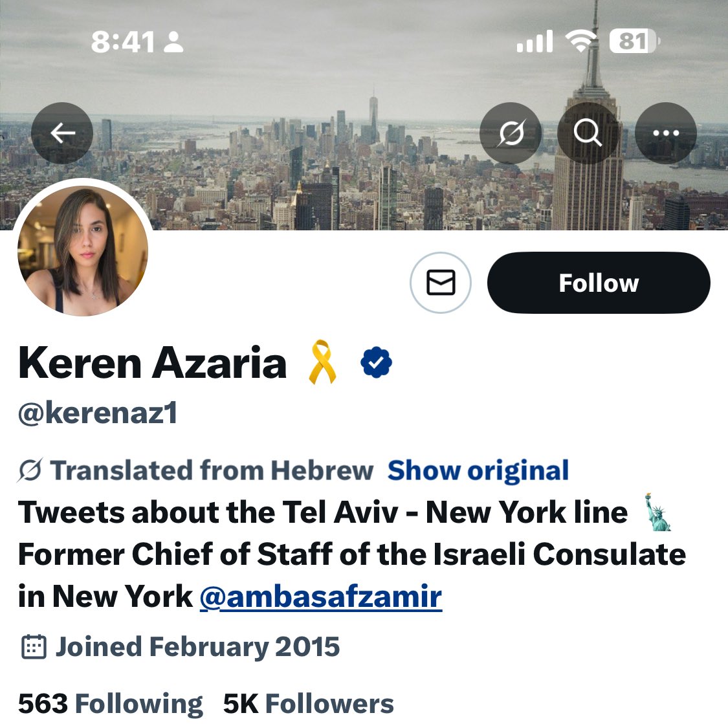Tap the translation icon beside Translated from Hebrew
This screenshot has height=724, width=728.
tap(30, 470)
